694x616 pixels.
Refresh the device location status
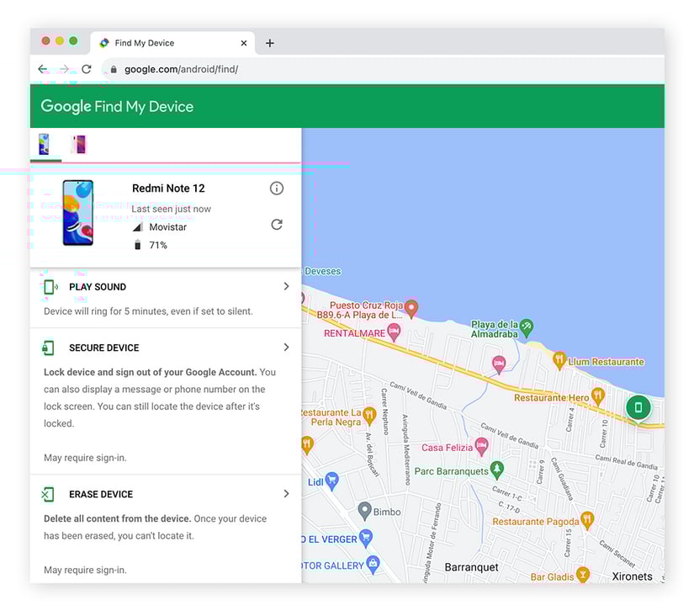pyautogui.click(x=276, y=225)
